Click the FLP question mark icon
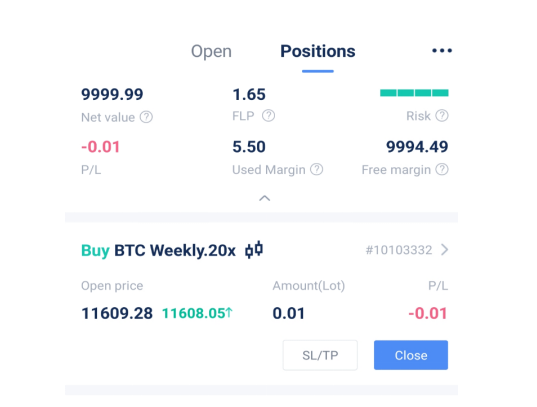The width and height of the screenshot is (537, 407). (268, 116)
